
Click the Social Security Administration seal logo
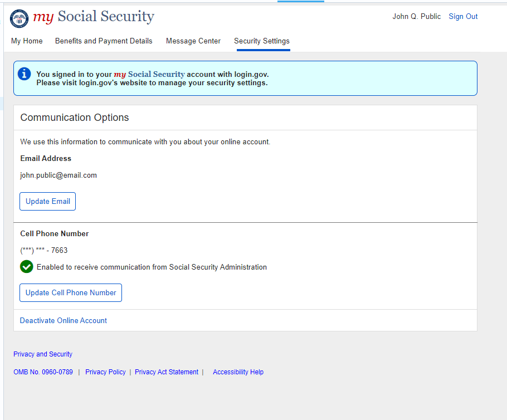[19, 18]
